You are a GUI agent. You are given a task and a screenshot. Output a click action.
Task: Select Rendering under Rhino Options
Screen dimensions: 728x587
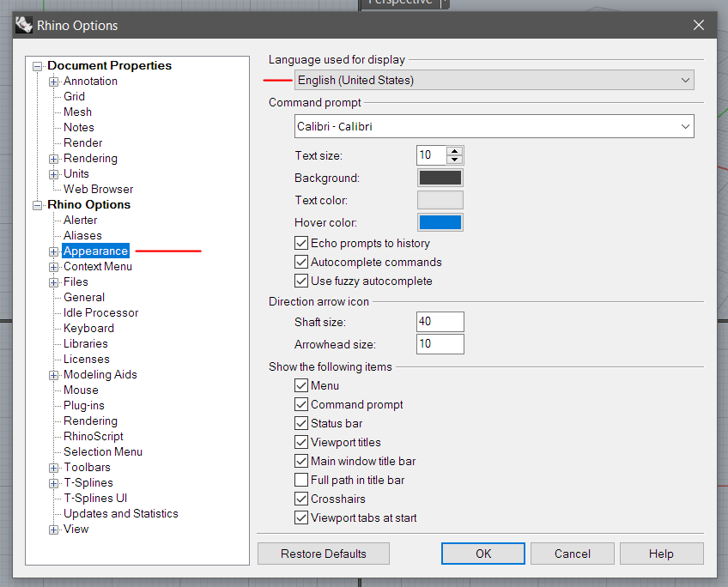click(x=90, y=421)
